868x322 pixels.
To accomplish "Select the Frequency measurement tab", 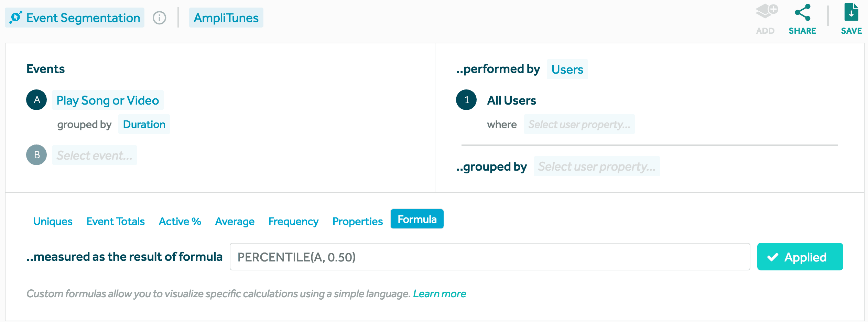I will (293, 221).
